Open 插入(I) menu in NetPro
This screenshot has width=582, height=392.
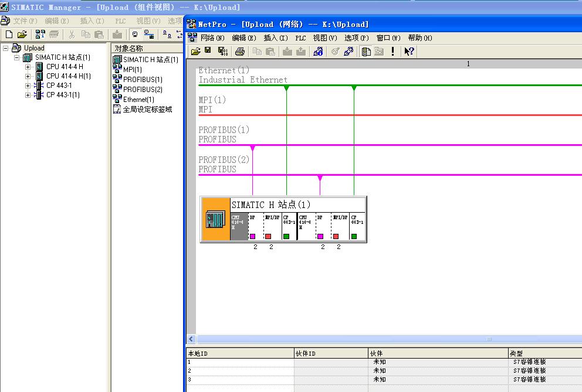[x=275, y=38]
